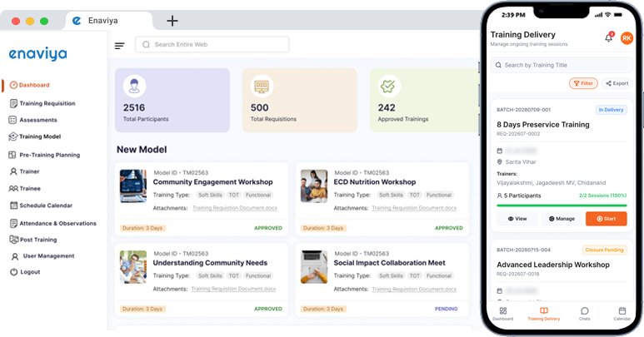Image resolution: width=644 pixels, height=337 pixels.
Task: Click Soft Skills tag on Community Engagement card
Action: click(210, 196)
